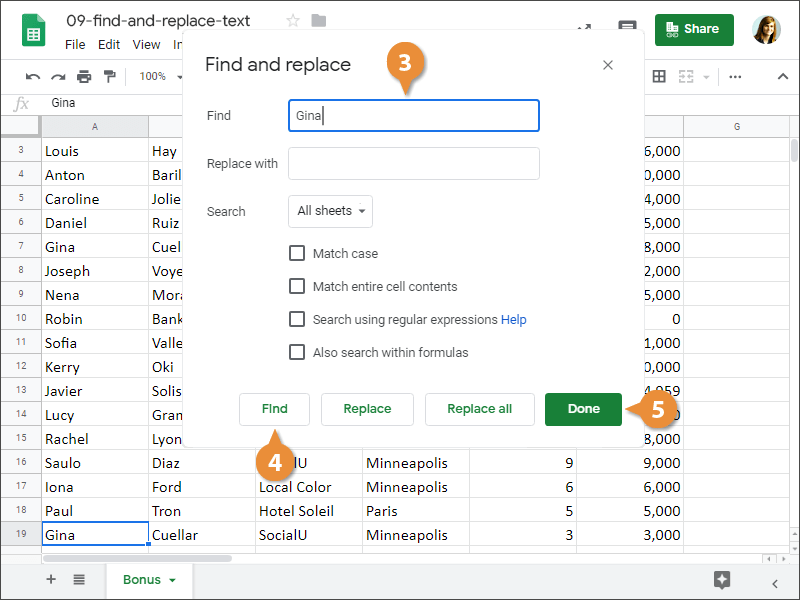This screenshot has width=800, height=600.
Task: Expand the 100% zoom dropdown
Action: coord(158,77)
